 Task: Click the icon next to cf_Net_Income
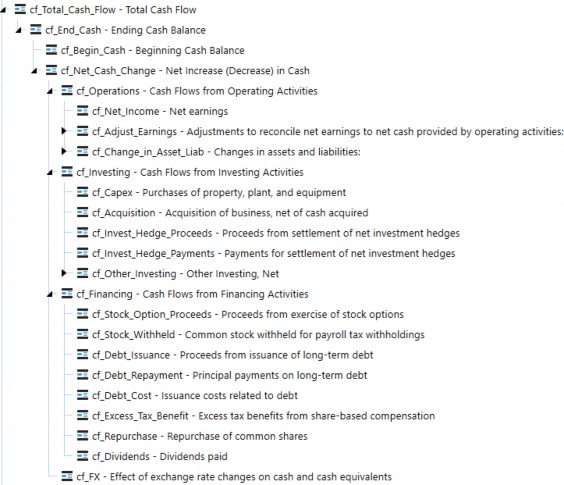(x=82, y=111)
